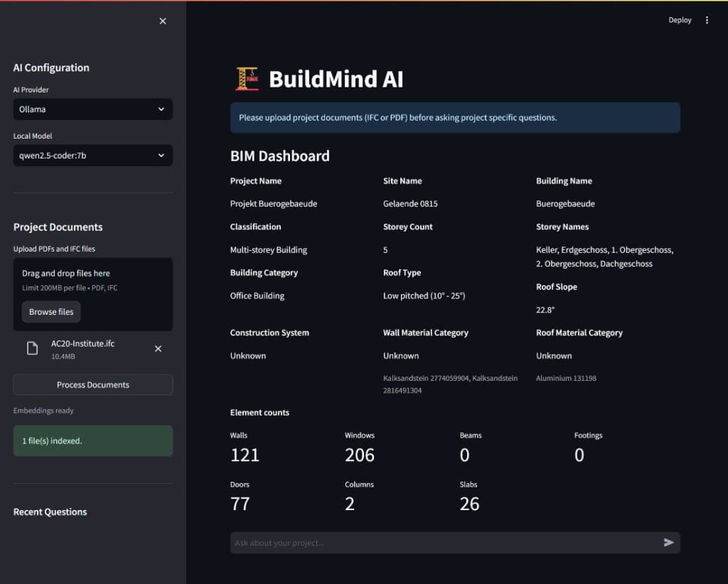Click the 'Projekt Buerogebaeude' project name value
728x584 pixels.
pyautogui.click(x=274, y=204)
